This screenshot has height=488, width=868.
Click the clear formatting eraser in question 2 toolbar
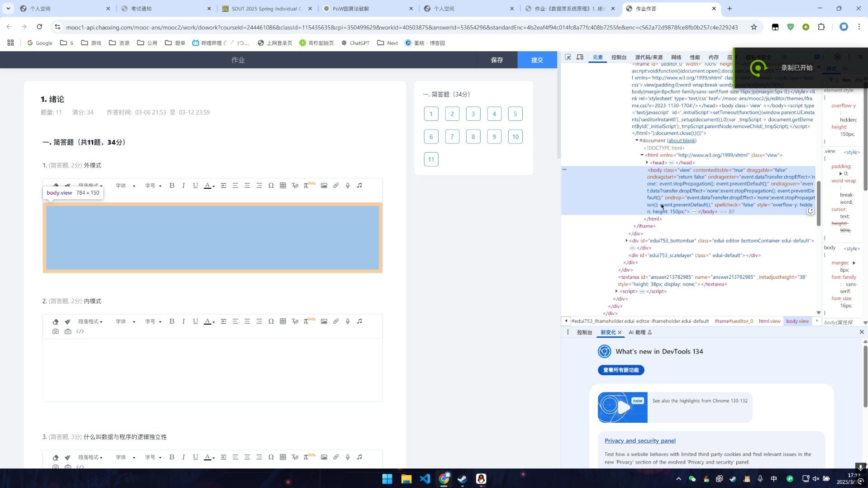click(56, 321)
